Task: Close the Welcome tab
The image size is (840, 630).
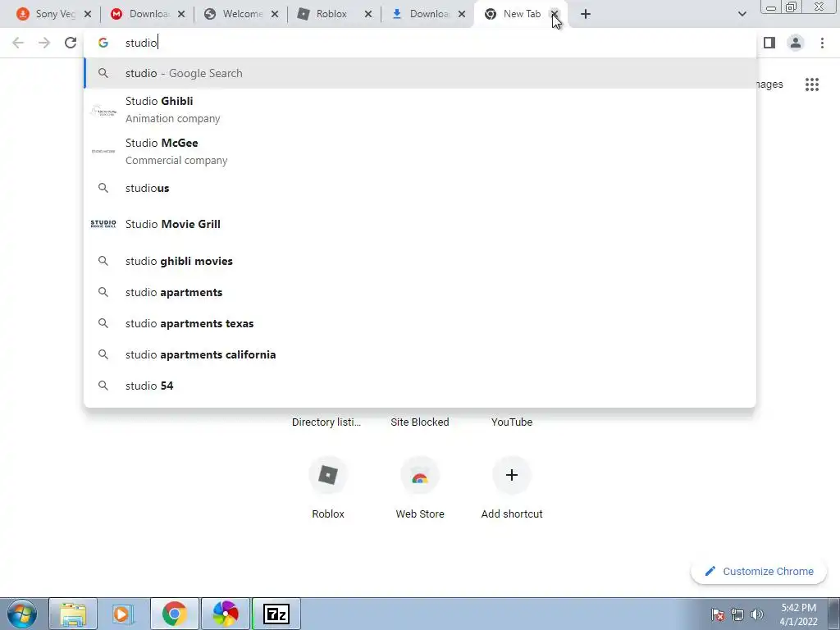Action: pyautogui.click(x=275, y=14)
